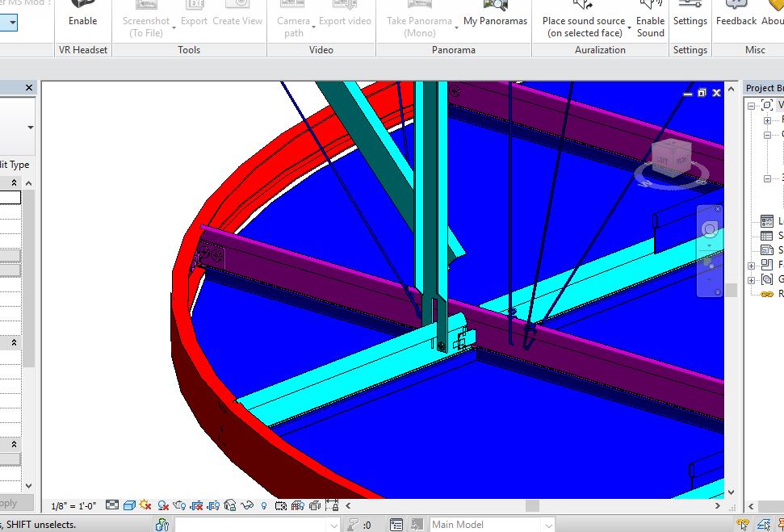Viewport: 784px width, 532px height.
Task: Click the Visual Style cube icon
Action: pos(129,505)
